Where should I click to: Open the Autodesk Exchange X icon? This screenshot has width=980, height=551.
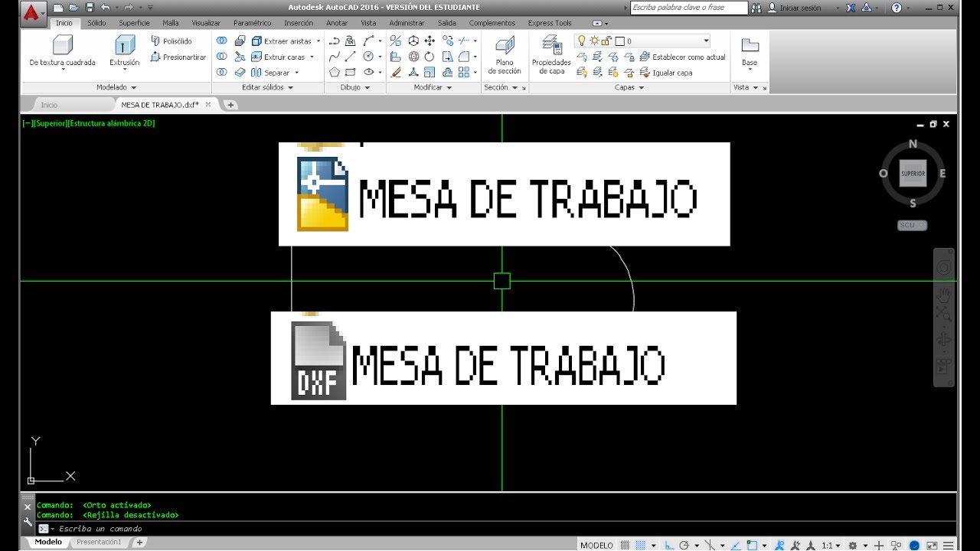point(852,8)
